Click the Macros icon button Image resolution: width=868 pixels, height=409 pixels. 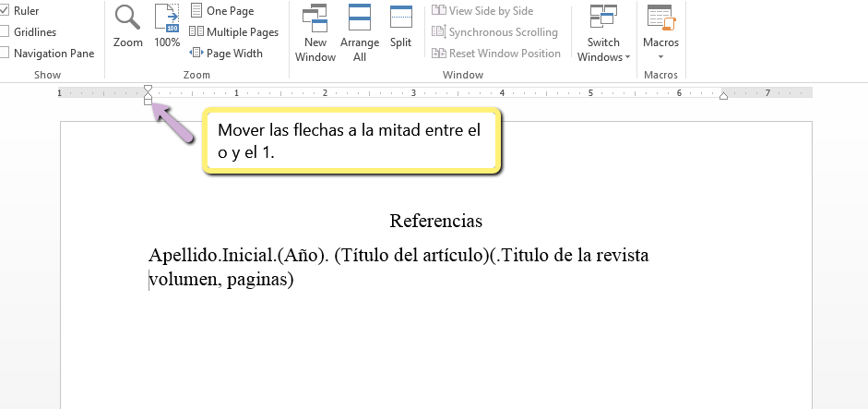(660, 18)
